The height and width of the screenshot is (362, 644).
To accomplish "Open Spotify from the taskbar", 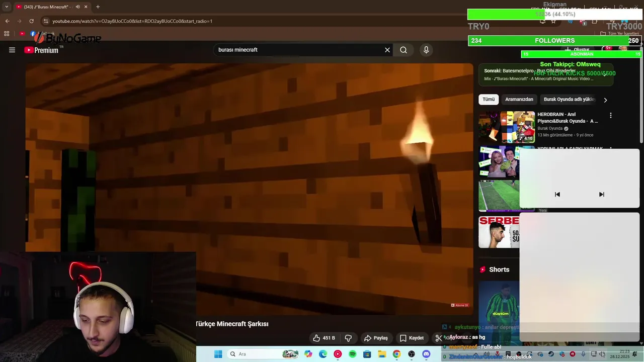I will [353, 354].
